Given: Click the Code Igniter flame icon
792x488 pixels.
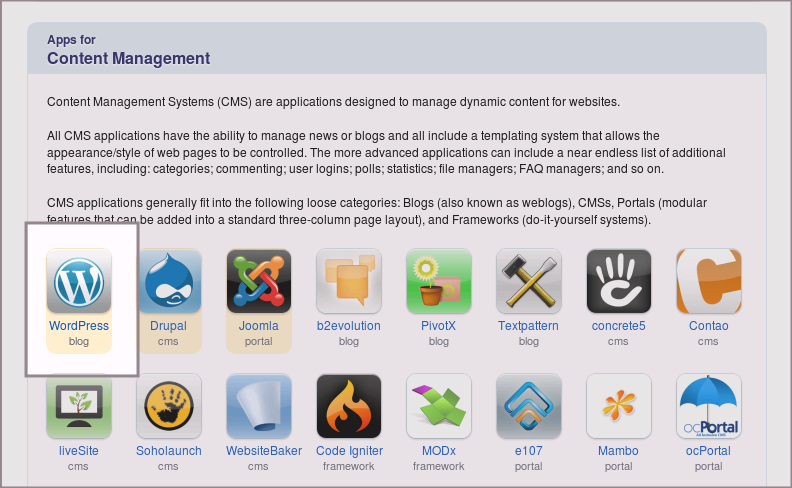Looking at the screenshot, I should point(349,406).
